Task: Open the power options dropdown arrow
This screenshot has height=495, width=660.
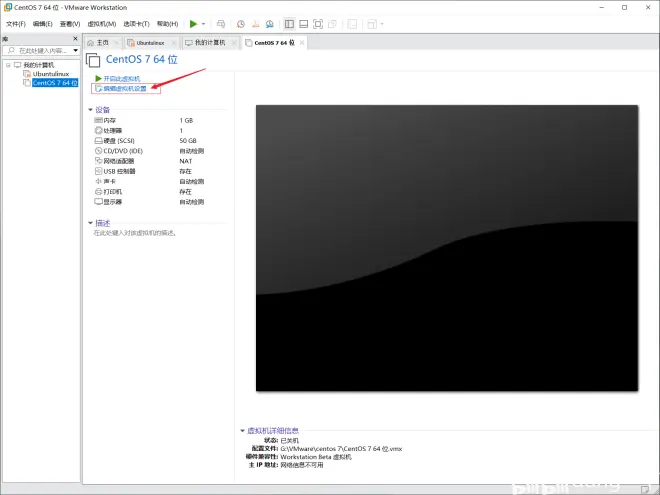Action: coord(204,24)
